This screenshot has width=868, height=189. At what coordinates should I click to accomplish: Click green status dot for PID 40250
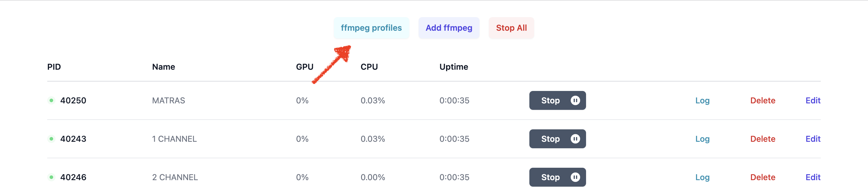tap(51, 100)
